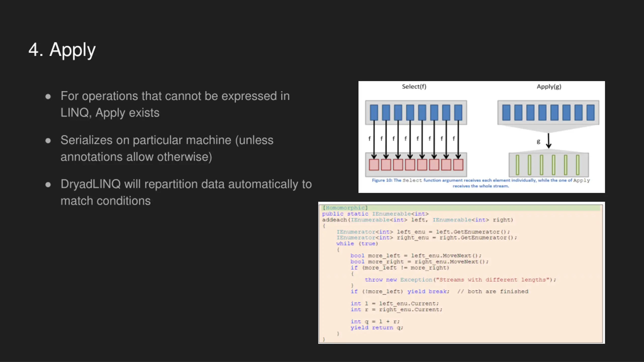The width and height of the screenshot is (644, 362).
Task: Click the black g arrow in Apply diagram
Action: tap(549, 141)
